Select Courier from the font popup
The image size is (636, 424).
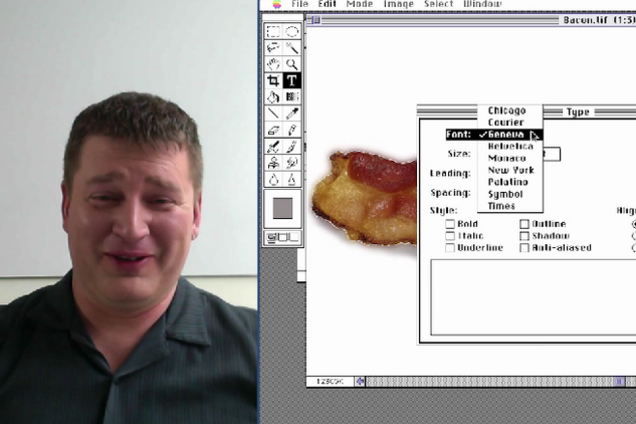[x=505, y=123]
